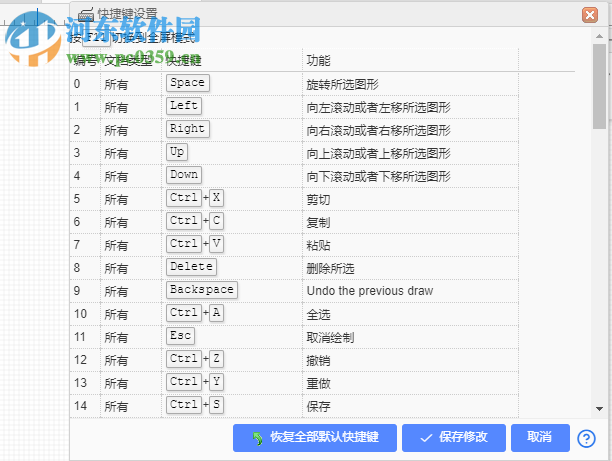Click scrollbar up arrow
Image resolution: width=612 pixels, height=461 pixels.
coord(600,36)
